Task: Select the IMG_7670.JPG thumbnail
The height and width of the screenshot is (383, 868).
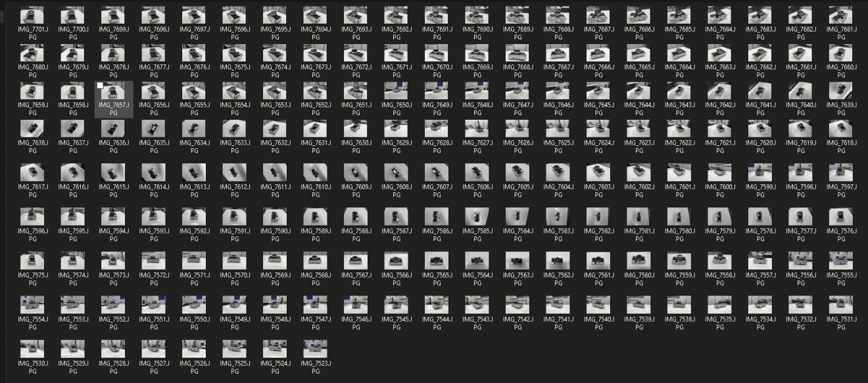Action: point(437,53)
